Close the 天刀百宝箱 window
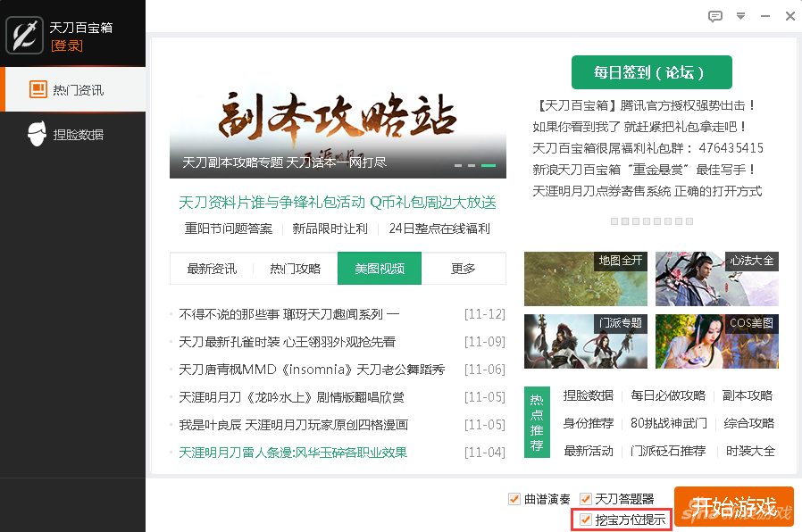802x532 pixels. coord(789,16)
